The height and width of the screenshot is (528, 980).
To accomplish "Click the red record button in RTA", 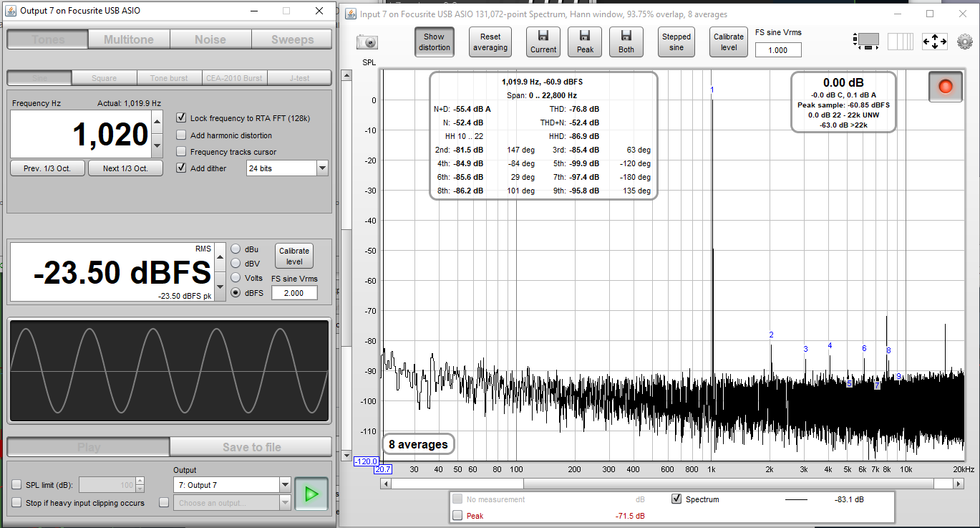I will coord(945,87).
